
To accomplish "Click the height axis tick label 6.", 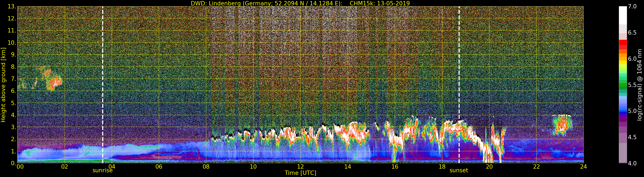I will pyautogui.click(x=13, y=91).
